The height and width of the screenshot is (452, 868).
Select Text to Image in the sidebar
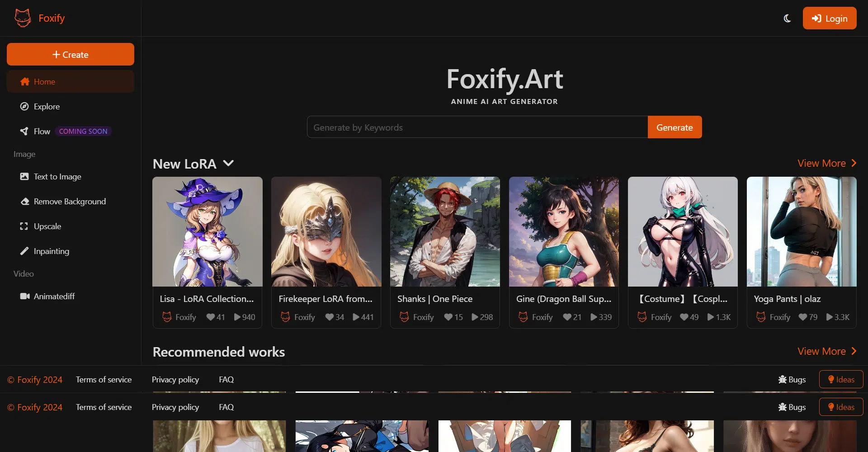(x=57, y=177)
